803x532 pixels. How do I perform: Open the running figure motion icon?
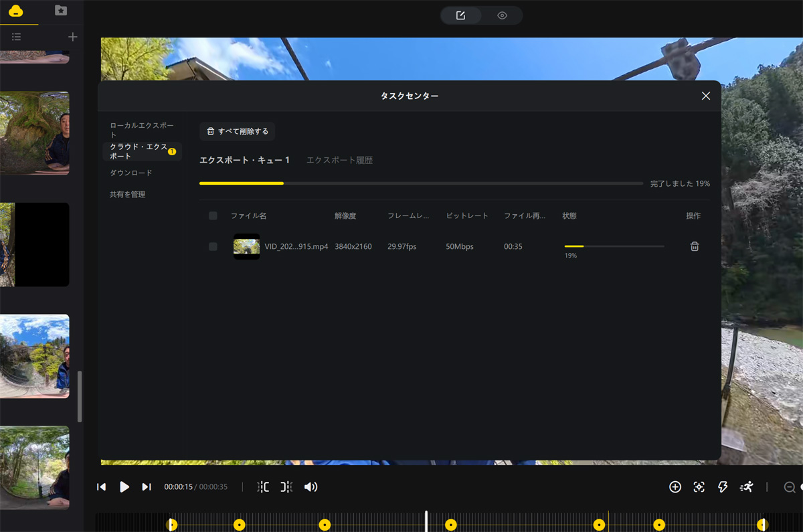coord(746,487)
